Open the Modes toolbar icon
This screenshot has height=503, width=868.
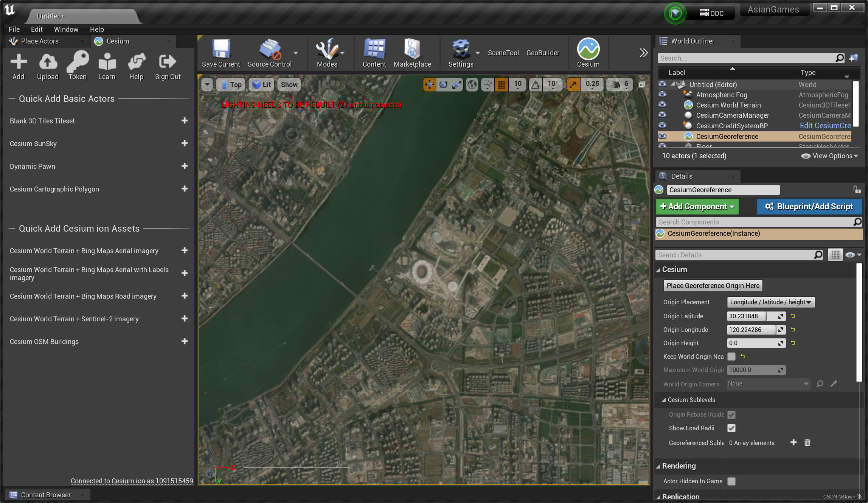(327, 49)
